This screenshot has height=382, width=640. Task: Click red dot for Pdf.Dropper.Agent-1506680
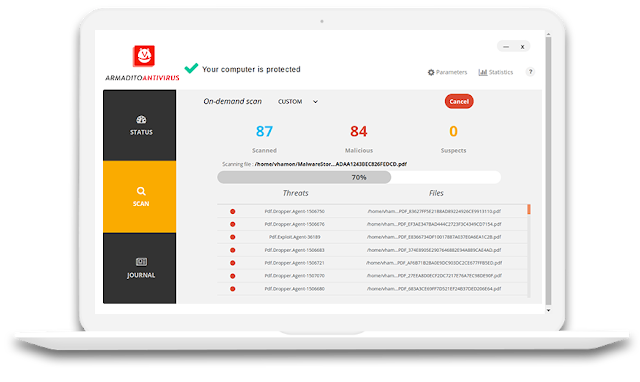click(x=233, y=289)
